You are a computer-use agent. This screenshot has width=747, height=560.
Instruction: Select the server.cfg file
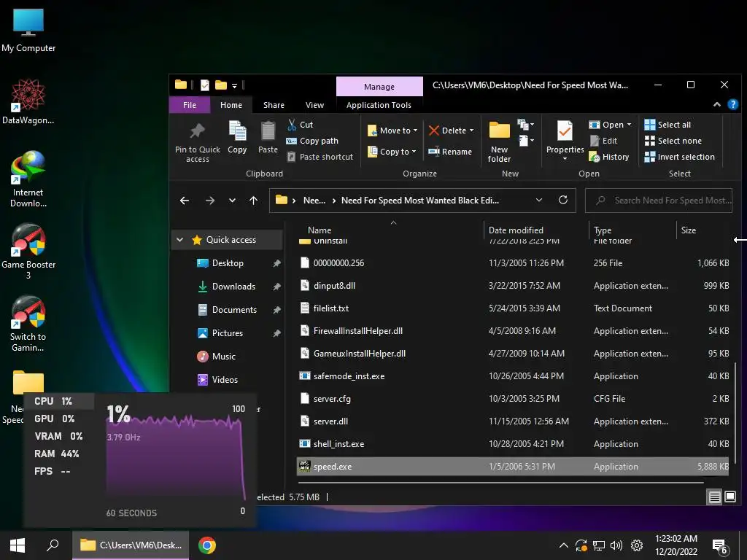click(513, 399)
